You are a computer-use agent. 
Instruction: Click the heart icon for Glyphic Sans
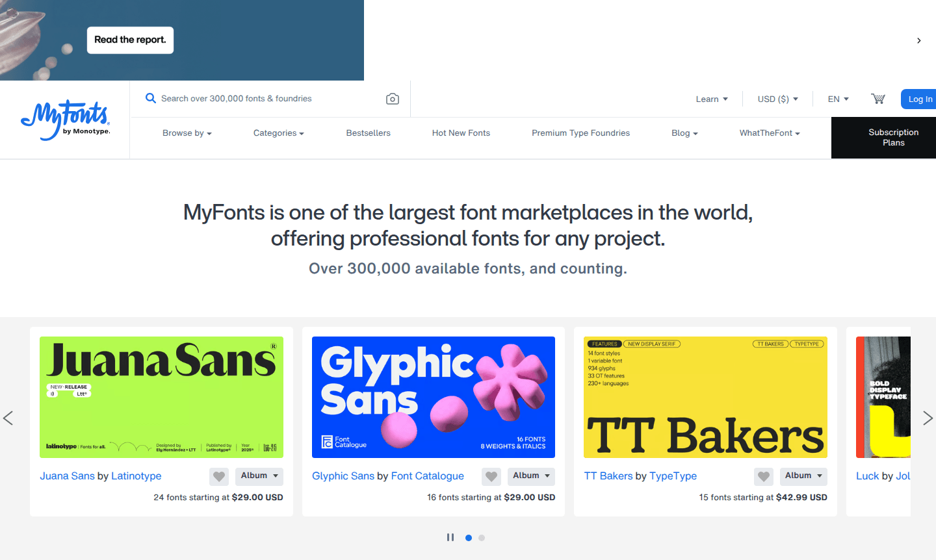pos(491,476)
